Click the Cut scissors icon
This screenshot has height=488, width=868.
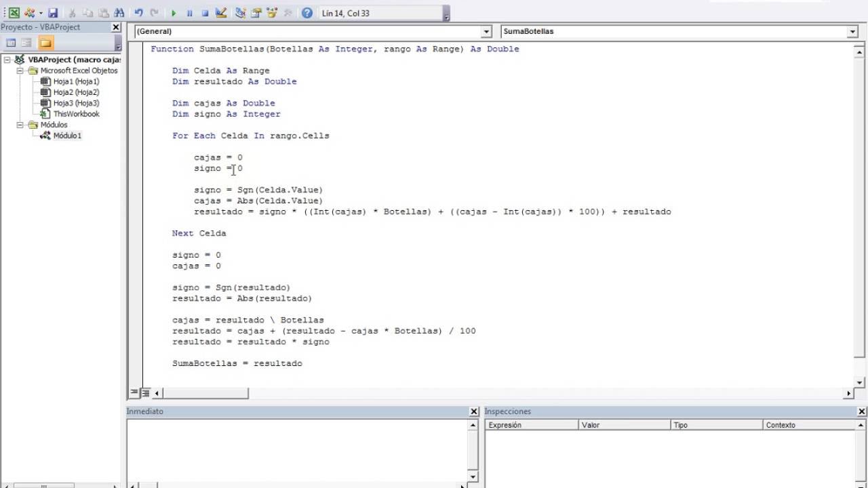click(x=72, y=13)
